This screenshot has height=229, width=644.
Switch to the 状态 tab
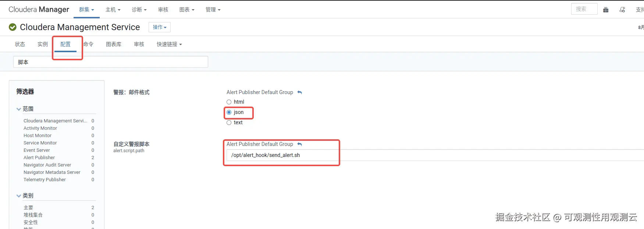[20, 44]
